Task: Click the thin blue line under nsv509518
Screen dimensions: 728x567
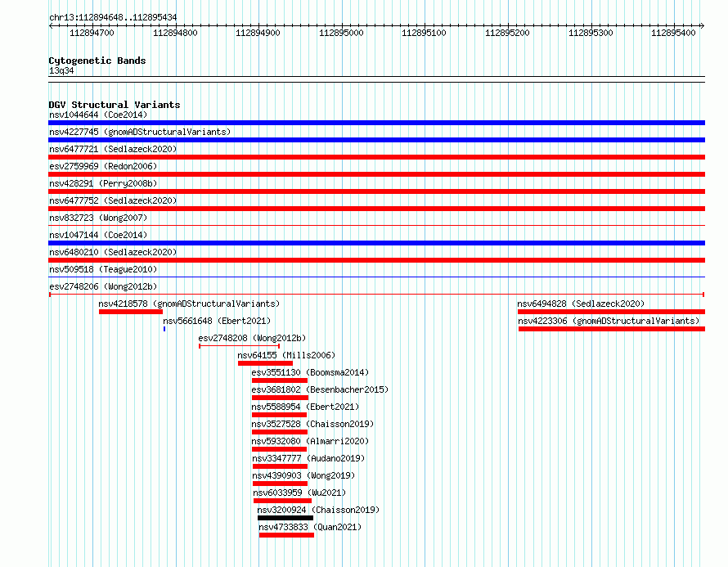Action: click(376, 277)
